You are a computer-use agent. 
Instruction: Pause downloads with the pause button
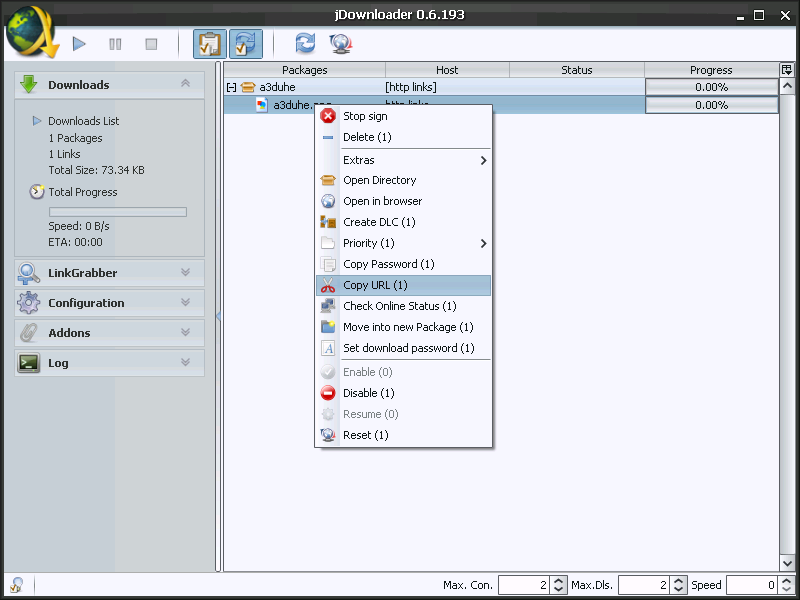coord(115,44)
